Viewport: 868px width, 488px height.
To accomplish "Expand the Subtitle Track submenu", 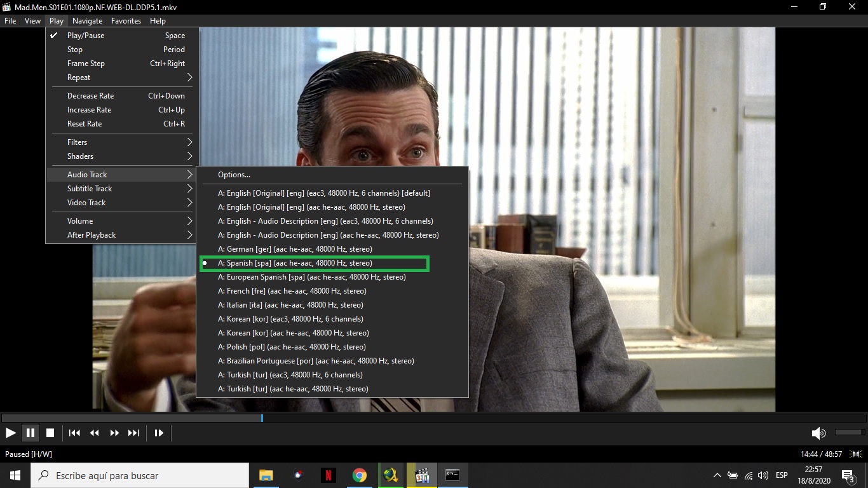I will tap(122, 189).
